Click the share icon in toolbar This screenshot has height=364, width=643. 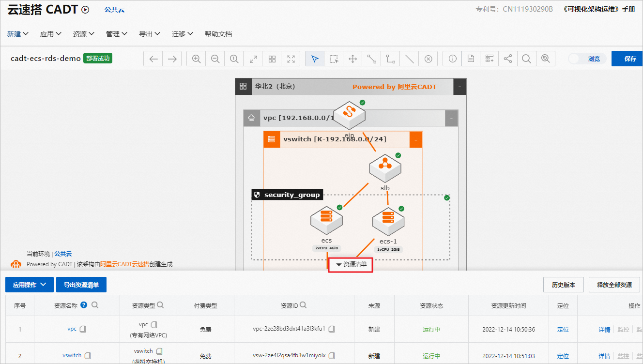click(x=508, y=59)
